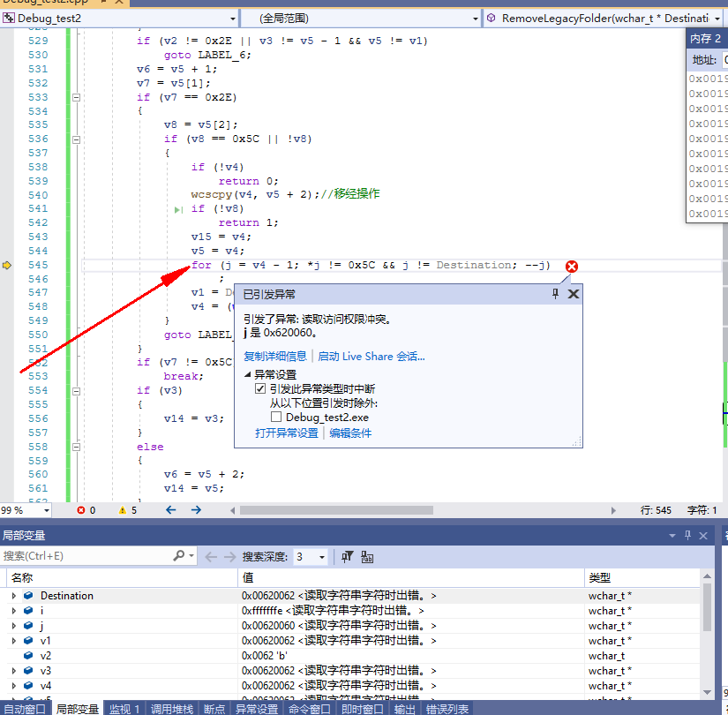Open the 99 % zoom level dropdown
This screenshot has height=715, width=728.
[x=47, y=510]
